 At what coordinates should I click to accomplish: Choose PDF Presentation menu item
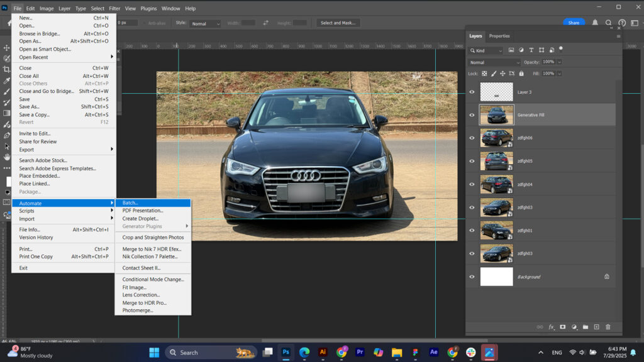coord(153,211)
